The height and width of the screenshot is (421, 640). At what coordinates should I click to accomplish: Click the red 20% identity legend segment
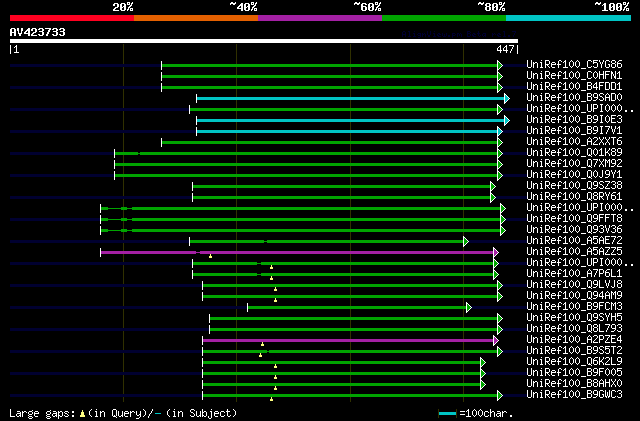(72, 18)
